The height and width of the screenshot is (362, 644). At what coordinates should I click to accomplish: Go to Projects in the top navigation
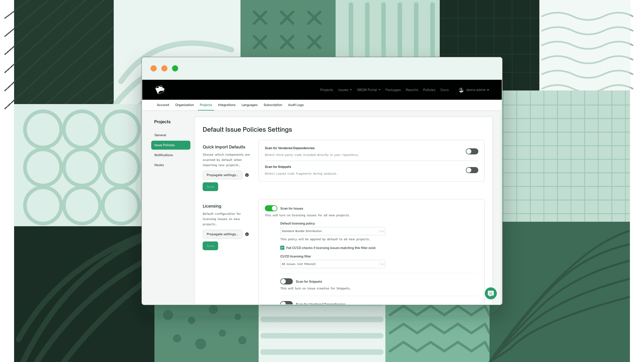coord(326,90)
